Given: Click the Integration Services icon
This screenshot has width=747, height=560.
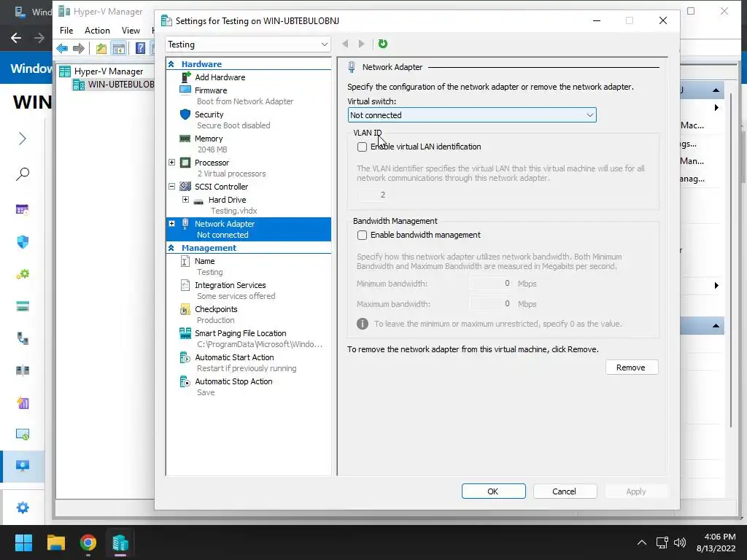Looking at the screenshot, I should coord(185,285).
